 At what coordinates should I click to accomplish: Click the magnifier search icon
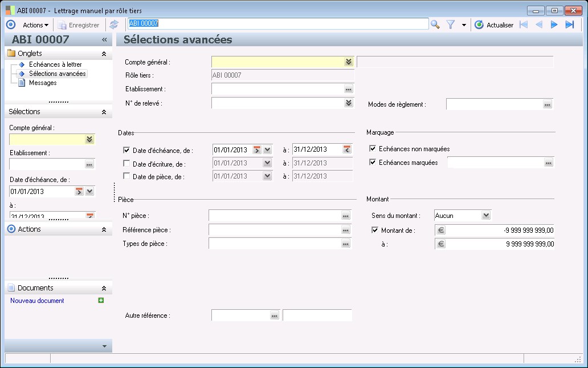435,25
